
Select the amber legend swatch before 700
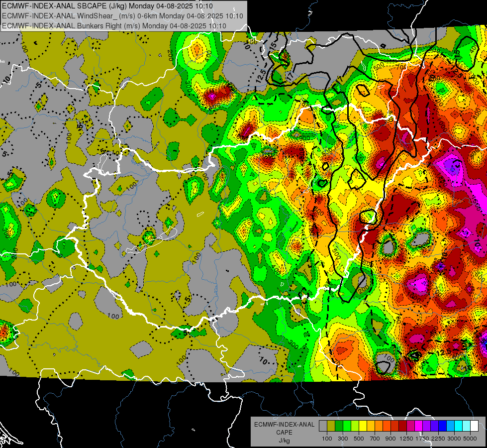371,426
